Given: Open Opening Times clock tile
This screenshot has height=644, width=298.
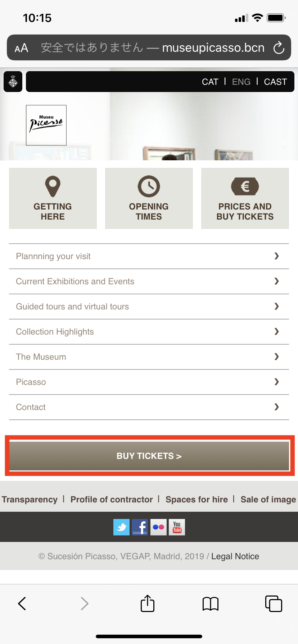Looking at the screenshot, I should click(149, 198).
